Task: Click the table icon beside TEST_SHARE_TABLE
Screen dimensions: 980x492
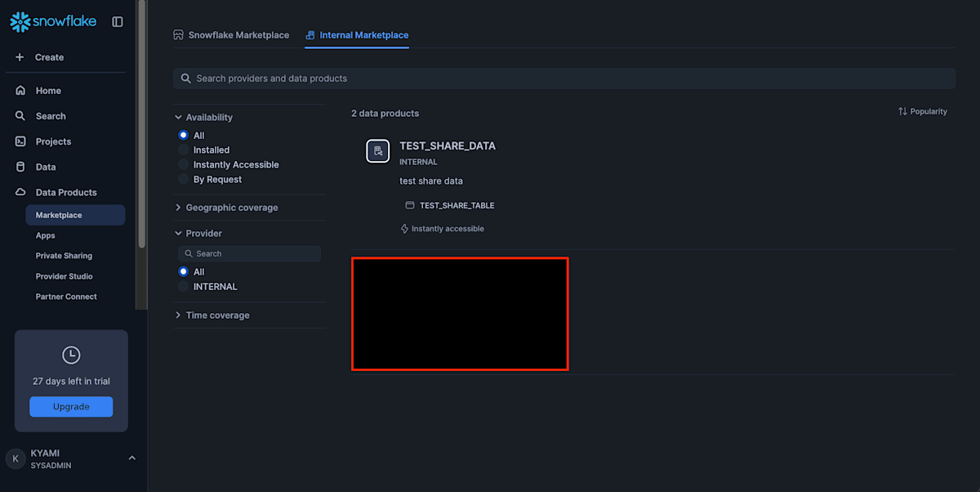Action: tap(410, 205)
